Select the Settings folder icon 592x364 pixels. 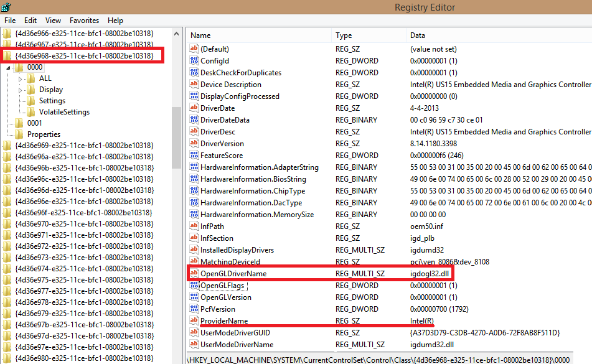click(31, 101)
